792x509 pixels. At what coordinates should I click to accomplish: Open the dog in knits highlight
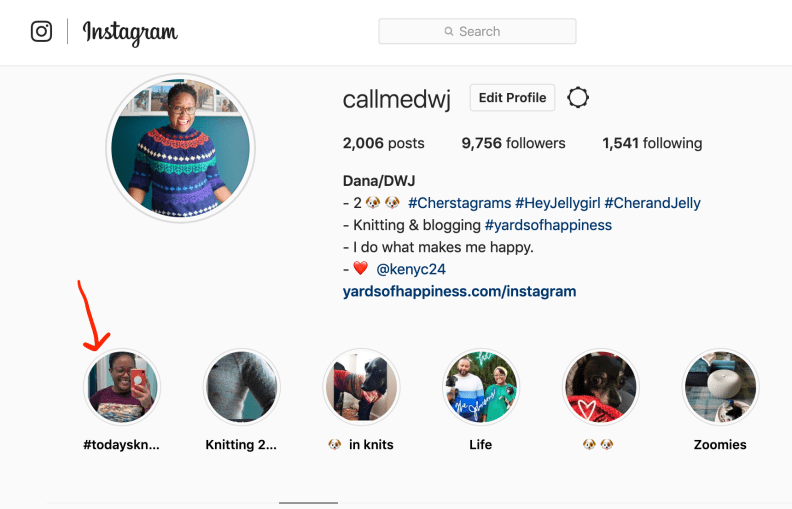tap(362, 387)
